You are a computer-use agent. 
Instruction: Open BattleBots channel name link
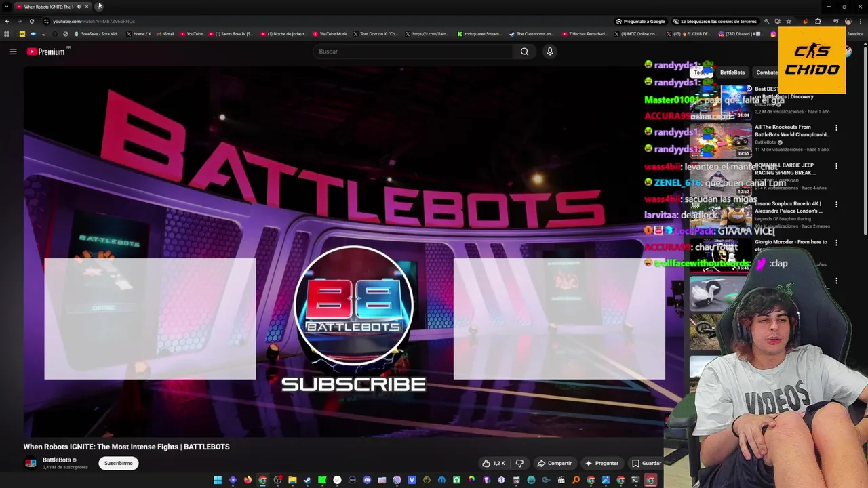tap(56, 460)
